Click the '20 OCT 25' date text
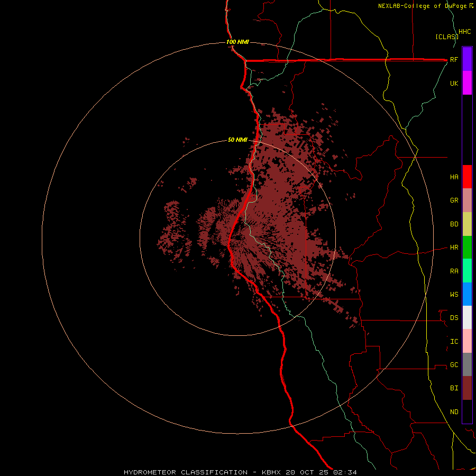 pyautogui.click(x=307, y=472)
